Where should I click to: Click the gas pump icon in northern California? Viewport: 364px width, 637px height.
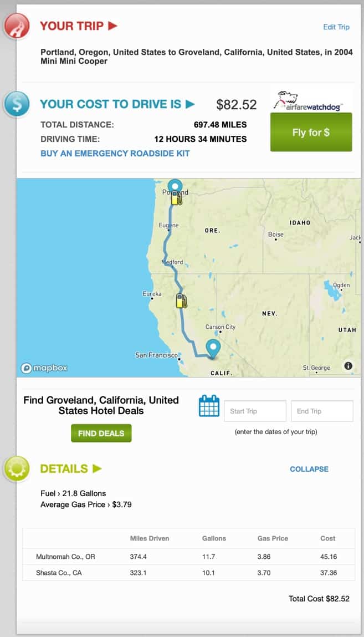coord(181,301)
